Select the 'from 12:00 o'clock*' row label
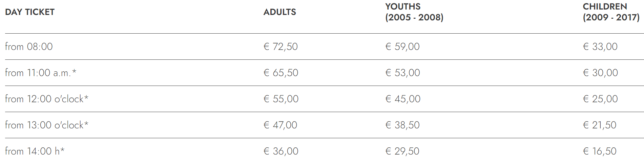Image resolution: width=644 pixels, height=162 pixels. coord(46,99)
